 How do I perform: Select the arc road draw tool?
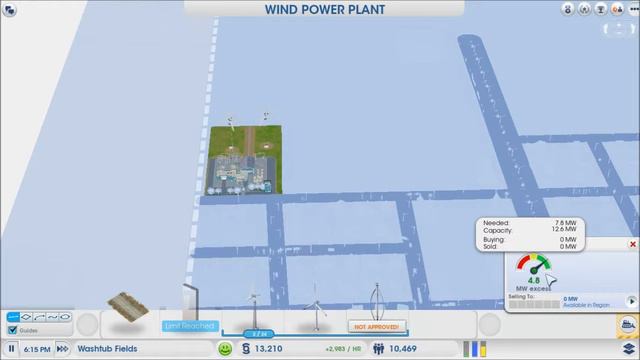(39, 317)
